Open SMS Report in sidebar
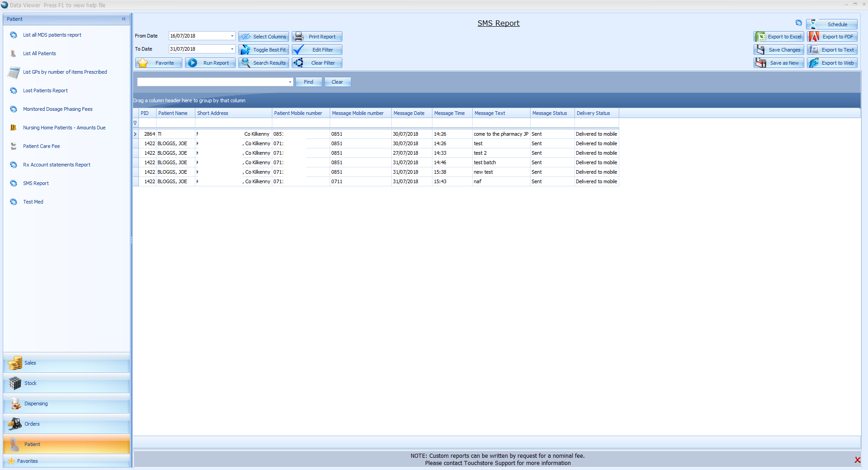The width and height of the screenshot is (868, 470). (36, 183)
